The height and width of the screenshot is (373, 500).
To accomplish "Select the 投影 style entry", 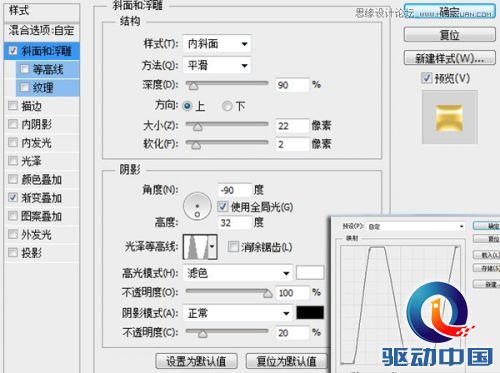I will [x=42, y=252].
